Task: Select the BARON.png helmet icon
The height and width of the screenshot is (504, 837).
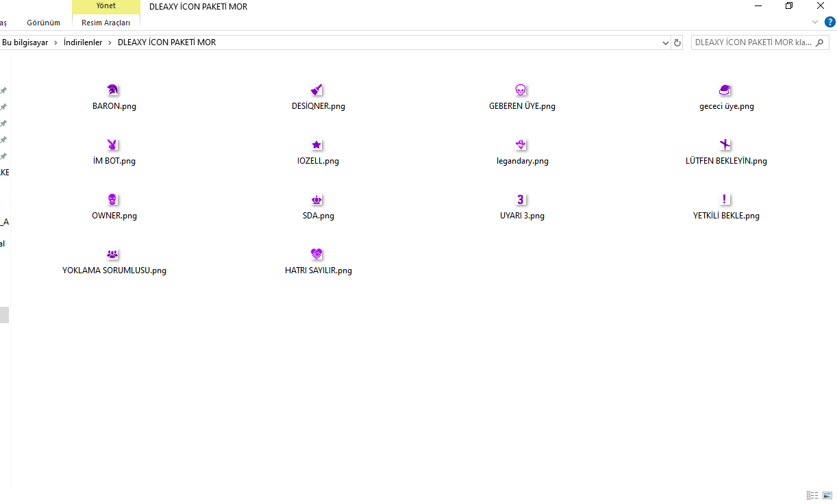Action: (113, 90)
